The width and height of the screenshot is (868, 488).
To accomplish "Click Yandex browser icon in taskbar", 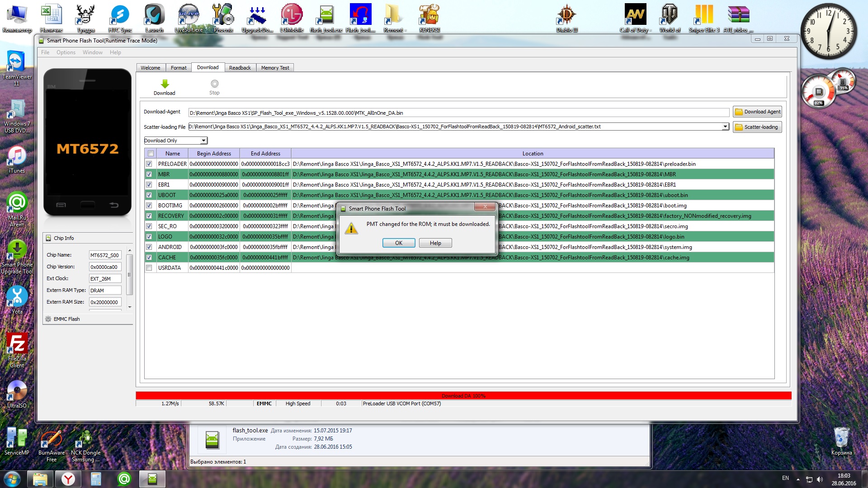I will coord(68,479).
